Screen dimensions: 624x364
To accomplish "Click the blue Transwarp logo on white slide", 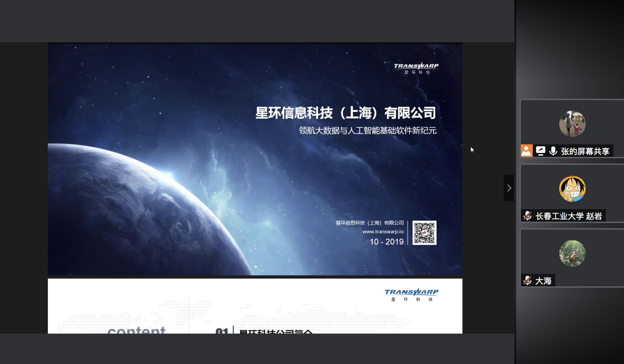I will point(411,294).
